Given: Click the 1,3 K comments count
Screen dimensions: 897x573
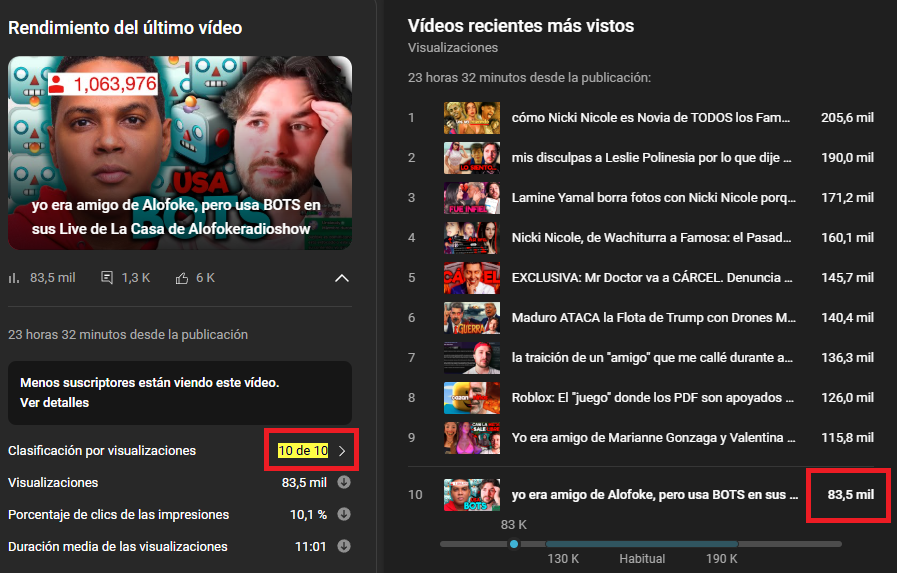Looking at the screenshot, I should (136, 278).
